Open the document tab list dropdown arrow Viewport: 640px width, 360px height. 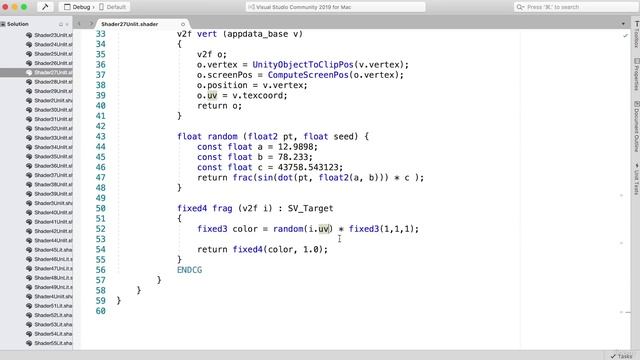pyautogui.click(x=623, y=24)
